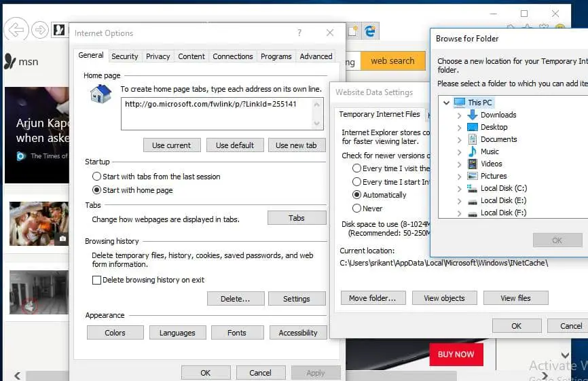Click the Accessibility button

pyautogui.click(x=298, y=333)
